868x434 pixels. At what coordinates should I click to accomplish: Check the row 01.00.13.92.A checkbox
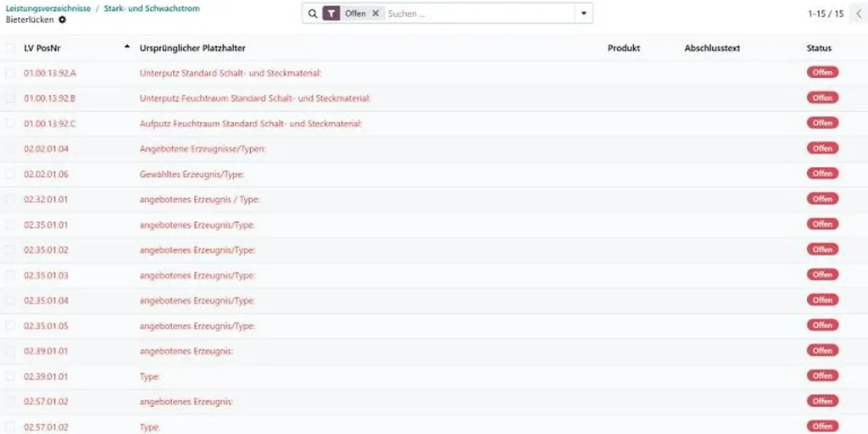(x=10, y=73)
